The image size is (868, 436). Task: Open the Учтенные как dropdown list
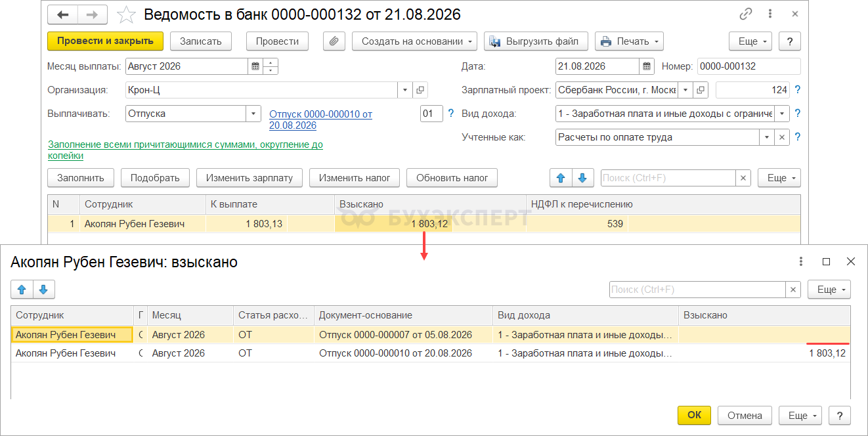pyautogui.click(x=767, y=137)
